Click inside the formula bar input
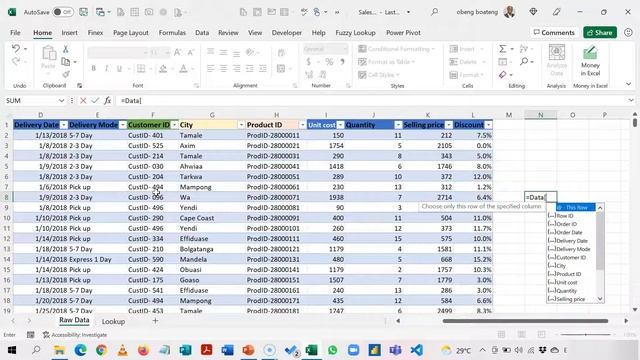Image resolution: width=640 pixels, height=360 pixels. pyautogui.click(x=371, y=100)
